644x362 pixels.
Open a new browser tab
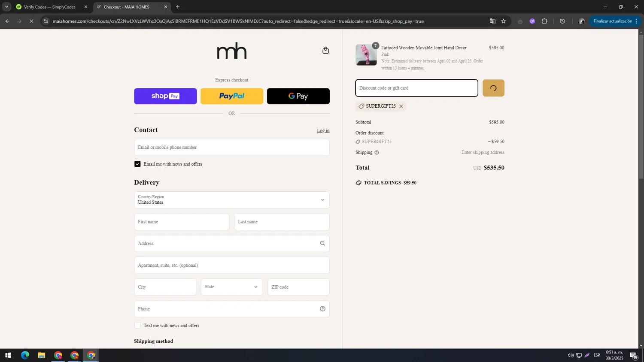point(178,7)
